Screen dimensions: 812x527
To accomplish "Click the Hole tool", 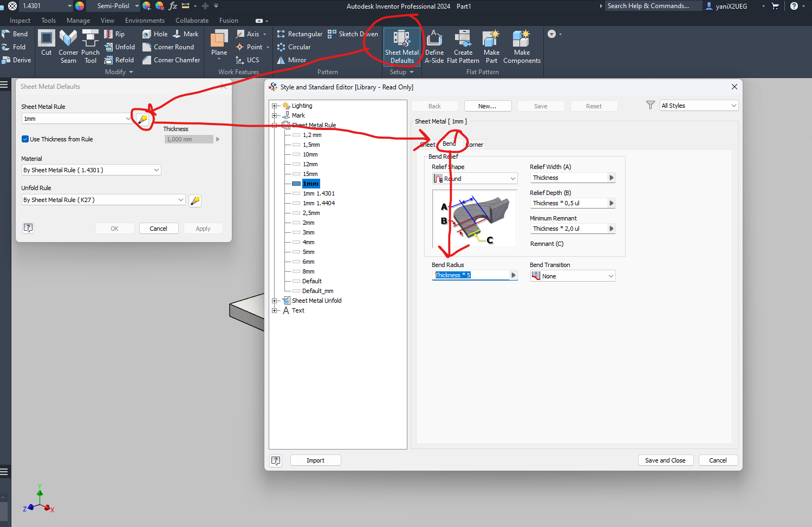I will pos(154,34).
